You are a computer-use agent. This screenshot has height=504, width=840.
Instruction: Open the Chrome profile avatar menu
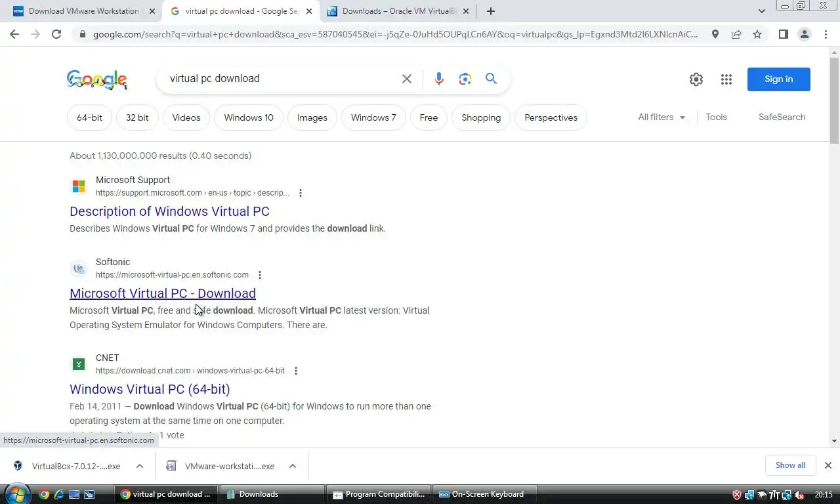(x=804, y=34)
